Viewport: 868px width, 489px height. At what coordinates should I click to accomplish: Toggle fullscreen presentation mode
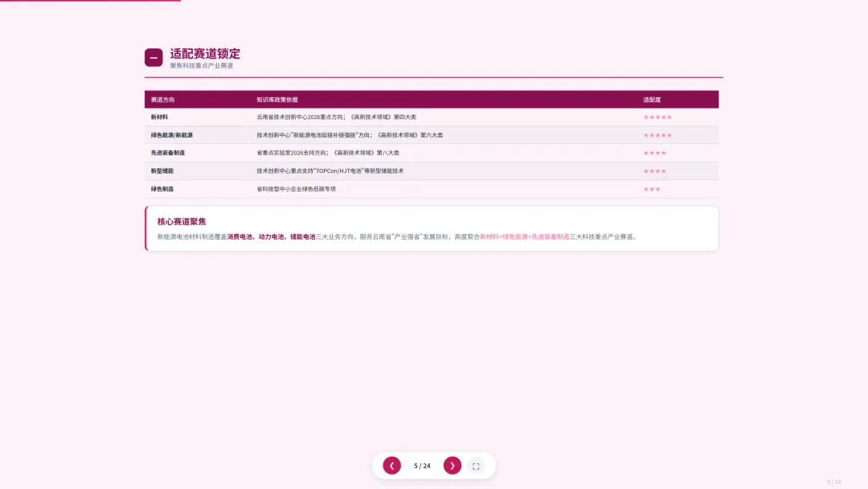pyautogui.click(x=476, y=466)
